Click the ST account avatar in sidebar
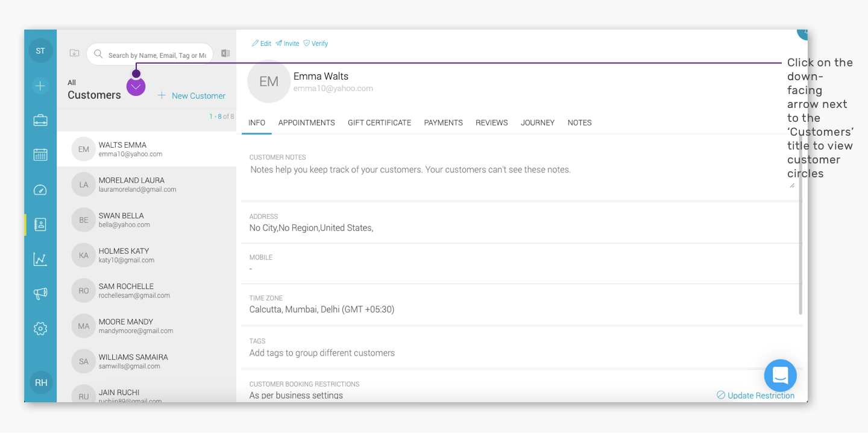Viewport: 868px width, 433px height. tap(40, 51)
